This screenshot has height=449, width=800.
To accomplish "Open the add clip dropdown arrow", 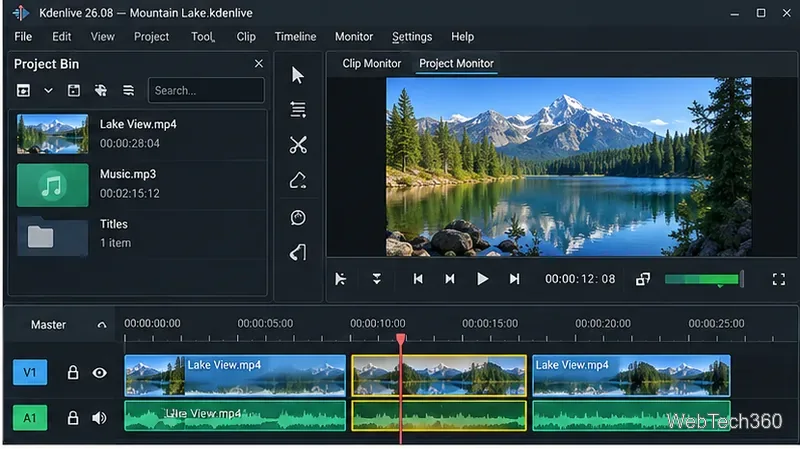I will (48, 91).
